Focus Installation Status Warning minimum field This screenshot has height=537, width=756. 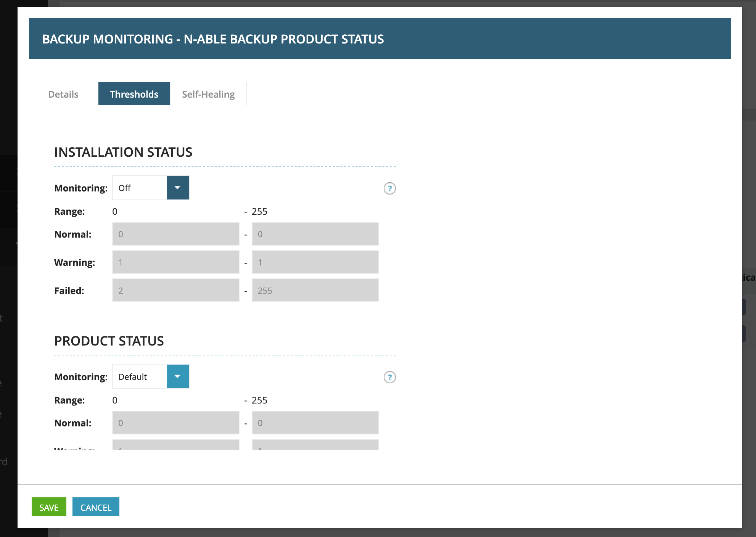pyautogui.click(x=175, y=262)
